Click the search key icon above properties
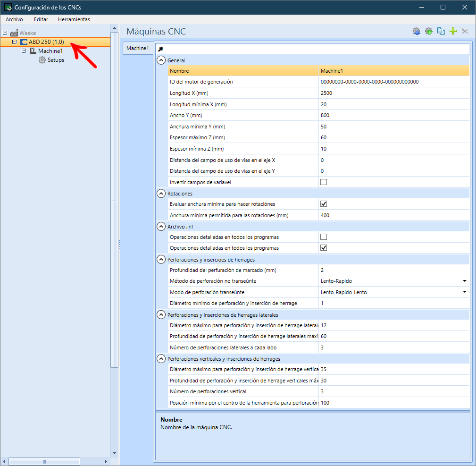476x466 pixels. 161,49
